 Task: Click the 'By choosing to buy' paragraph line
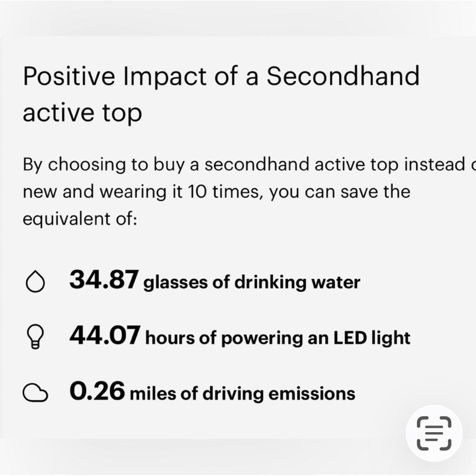point(249,165)
